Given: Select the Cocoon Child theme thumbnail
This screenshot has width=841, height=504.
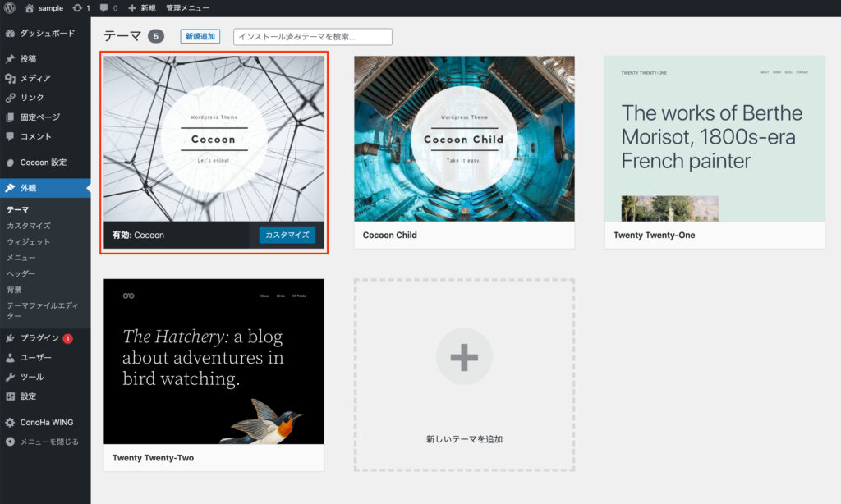Looking at the screenshot, I should click(x=465, y=139).
